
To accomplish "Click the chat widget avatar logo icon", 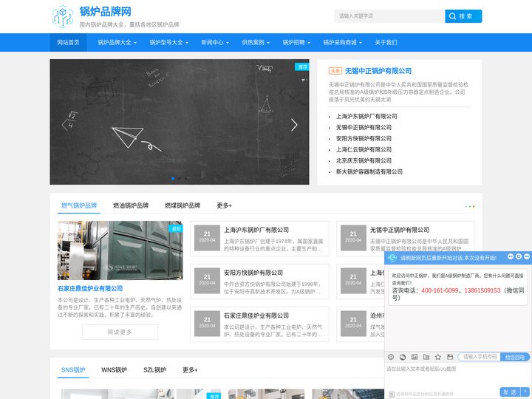I will click(392, 258).
